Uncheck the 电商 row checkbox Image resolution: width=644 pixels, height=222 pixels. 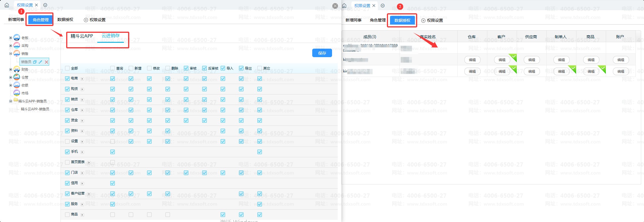[x=67, y=79]
